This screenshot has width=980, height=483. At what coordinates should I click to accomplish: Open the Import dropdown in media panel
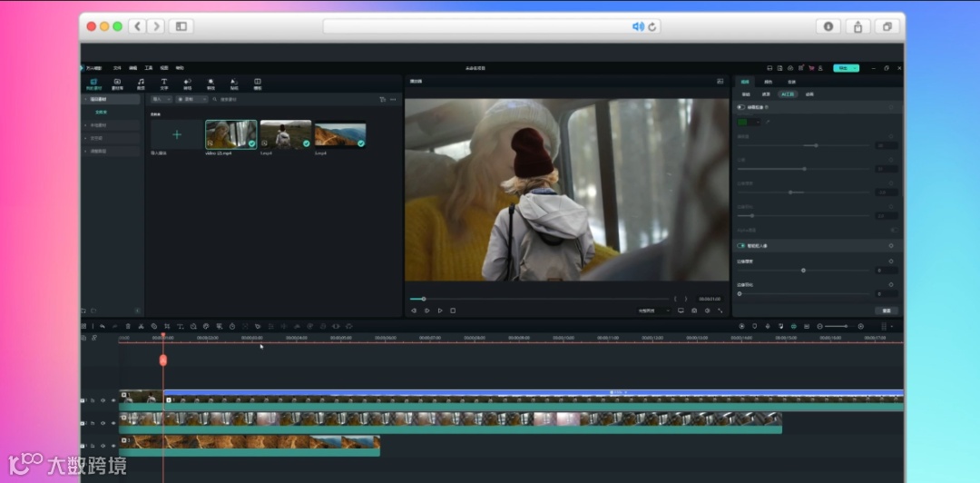(x=161, y=99)
